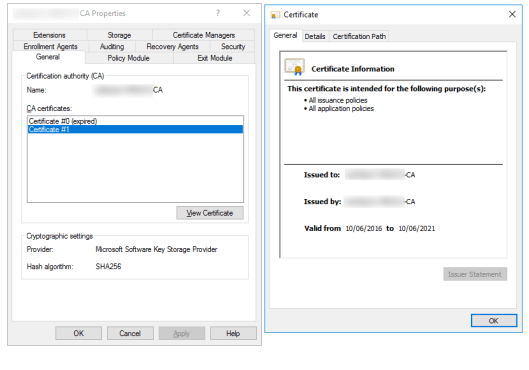This screenshot has height=370, width=529.
Task: Click the Apply button in CA Properties
Action: click(182, 333)
